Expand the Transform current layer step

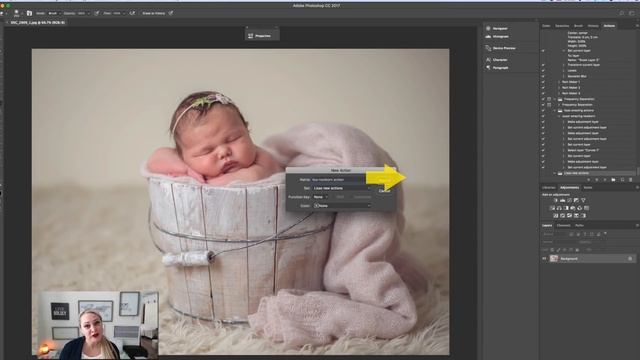pos(564,65)
